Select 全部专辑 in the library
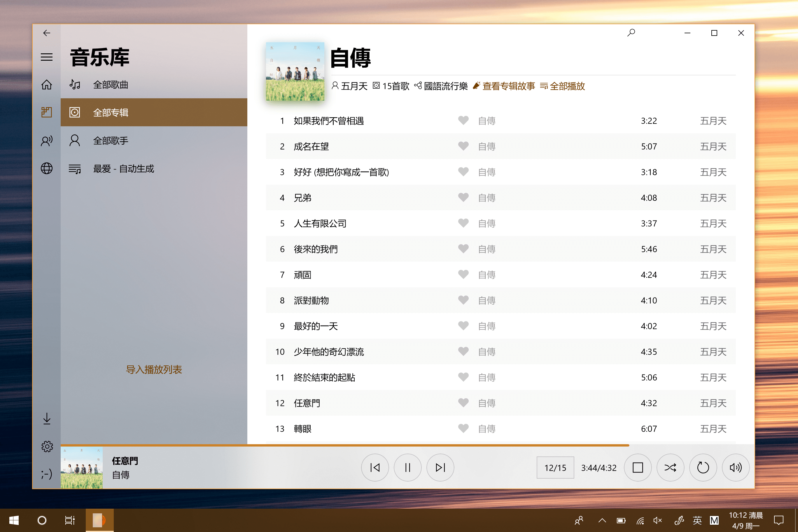This screenshot has width=798, height=532. click(154, 112)
